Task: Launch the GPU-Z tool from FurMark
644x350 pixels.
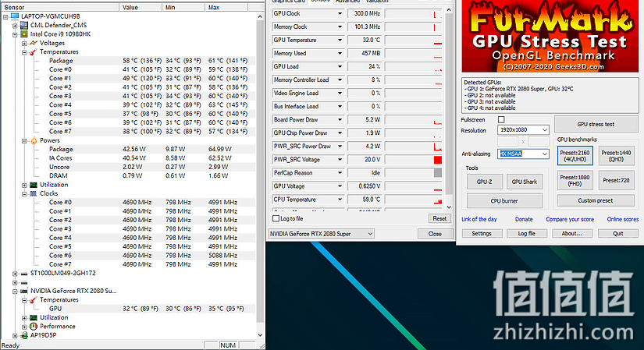Action: [484, 182]
